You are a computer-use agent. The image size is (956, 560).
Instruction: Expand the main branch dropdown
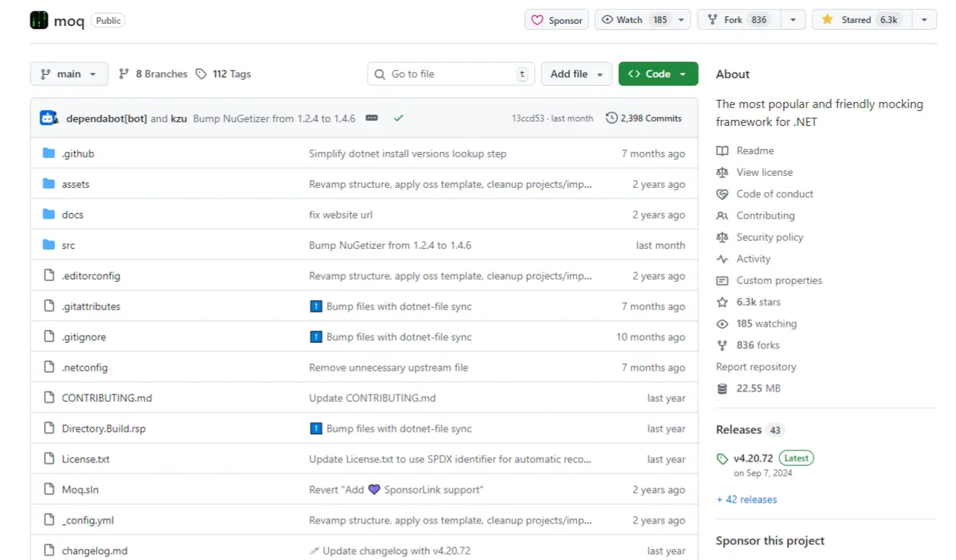tap(69, 74)
